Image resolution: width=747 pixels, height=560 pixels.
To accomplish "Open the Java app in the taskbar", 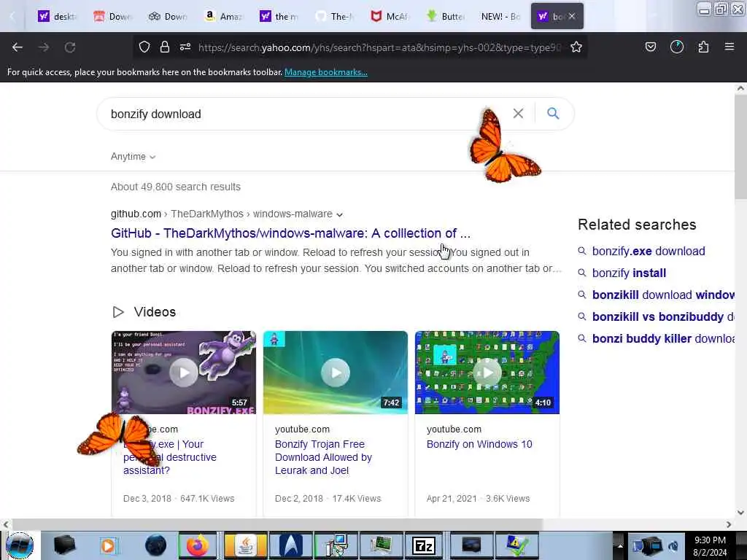I will tap(245, 545).
